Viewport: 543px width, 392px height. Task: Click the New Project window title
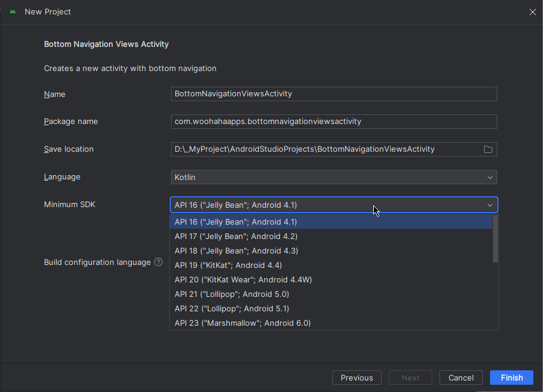(48, 12)
